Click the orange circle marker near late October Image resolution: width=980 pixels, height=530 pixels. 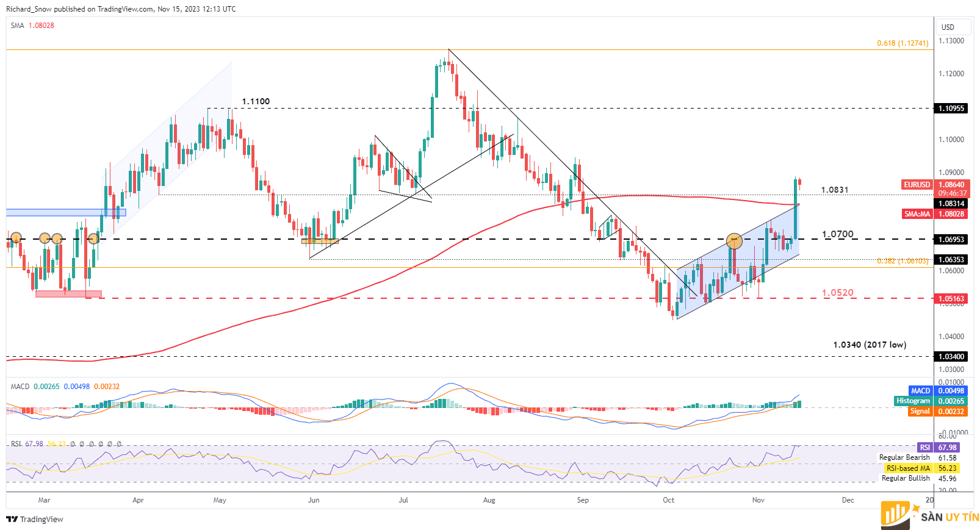(x=735, y=241)
